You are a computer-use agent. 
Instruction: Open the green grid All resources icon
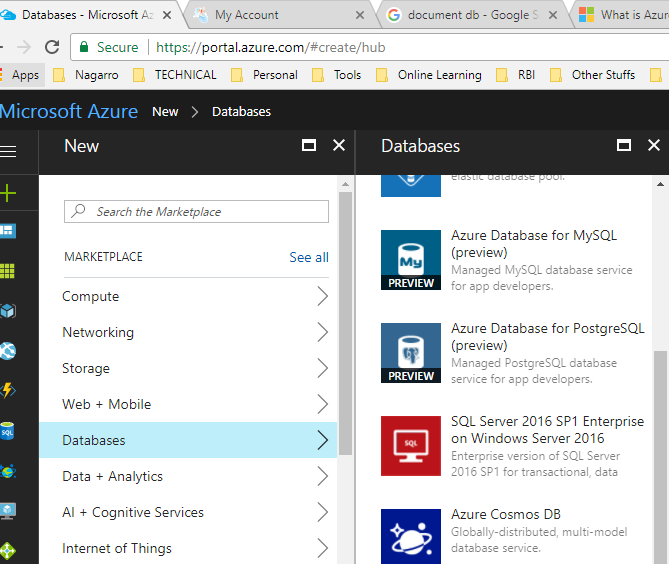click(x=9, y=271)
